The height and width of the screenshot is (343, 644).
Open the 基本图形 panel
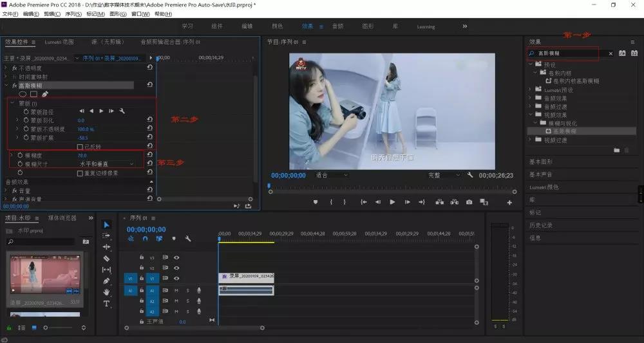coord(541,162)
